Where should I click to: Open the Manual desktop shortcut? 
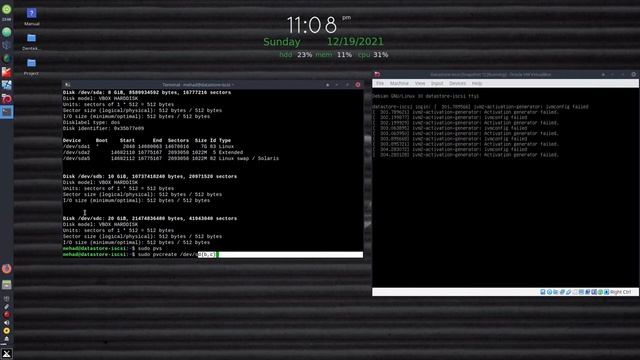31,16
